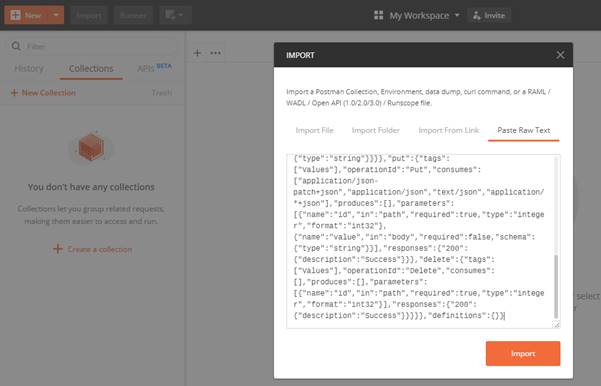The height and width of the screenshot is (386, 601).
Task: Open the My Workspace dropdown
Action: pyautogui.click(x=424, y=15)
